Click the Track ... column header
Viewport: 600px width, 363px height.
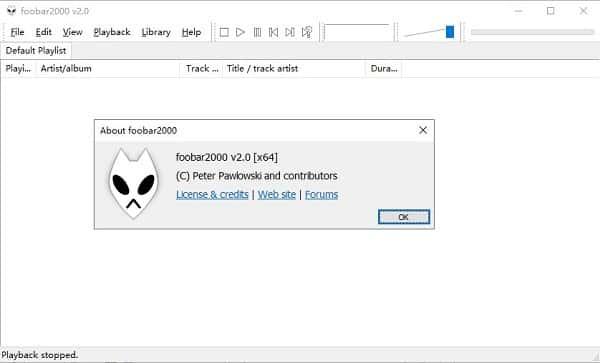[x=201, y=68]
